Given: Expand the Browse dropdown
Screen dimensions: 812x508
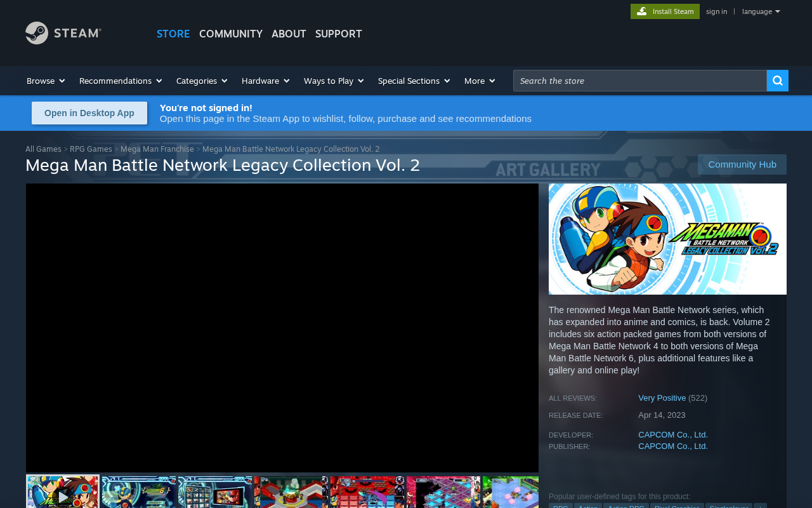Looking at the screenshot, I should point(46,81).
